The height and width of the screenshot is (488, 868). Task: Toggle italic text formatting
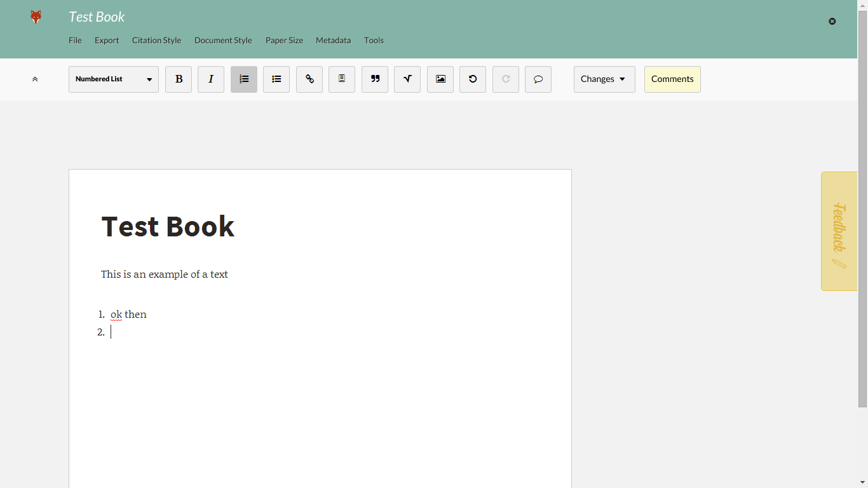point(211,79)
